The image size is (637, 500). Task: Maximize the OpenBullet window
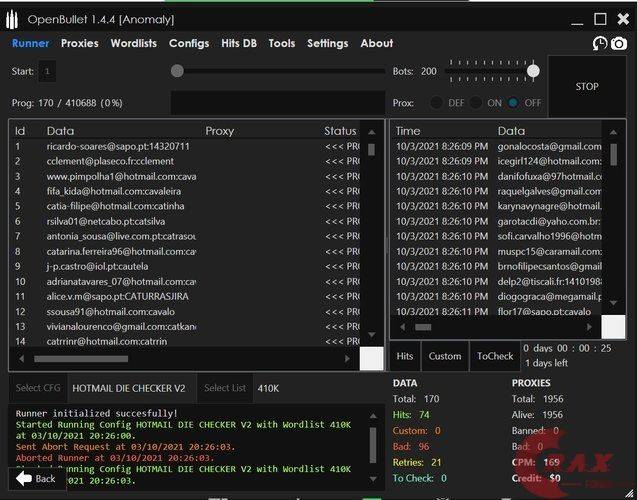(600, 18)
